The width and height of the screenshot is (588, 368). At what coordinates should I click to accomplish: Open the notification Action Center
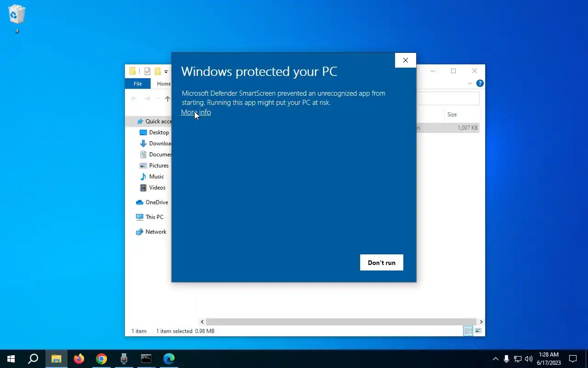(x=573, y=359)
